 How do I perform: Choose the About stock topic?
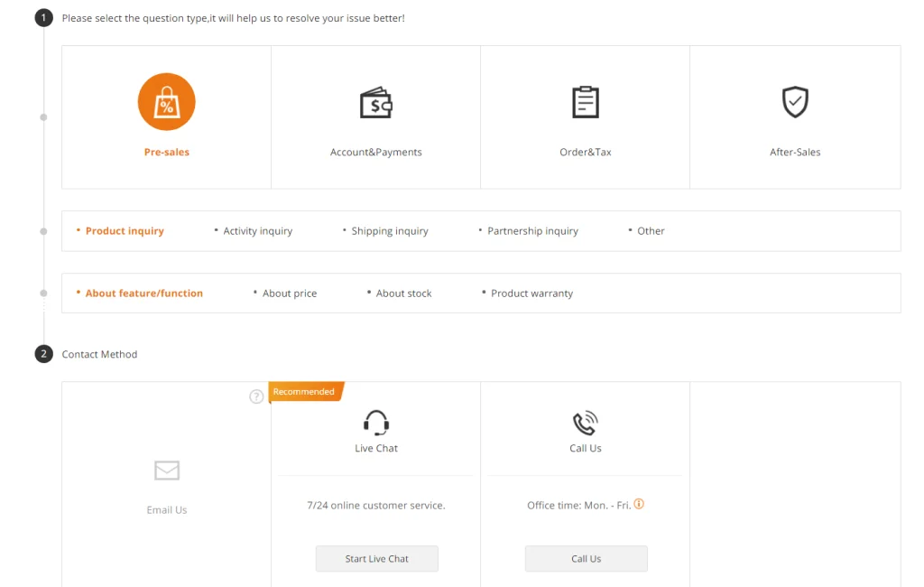[x=403, y=293]
